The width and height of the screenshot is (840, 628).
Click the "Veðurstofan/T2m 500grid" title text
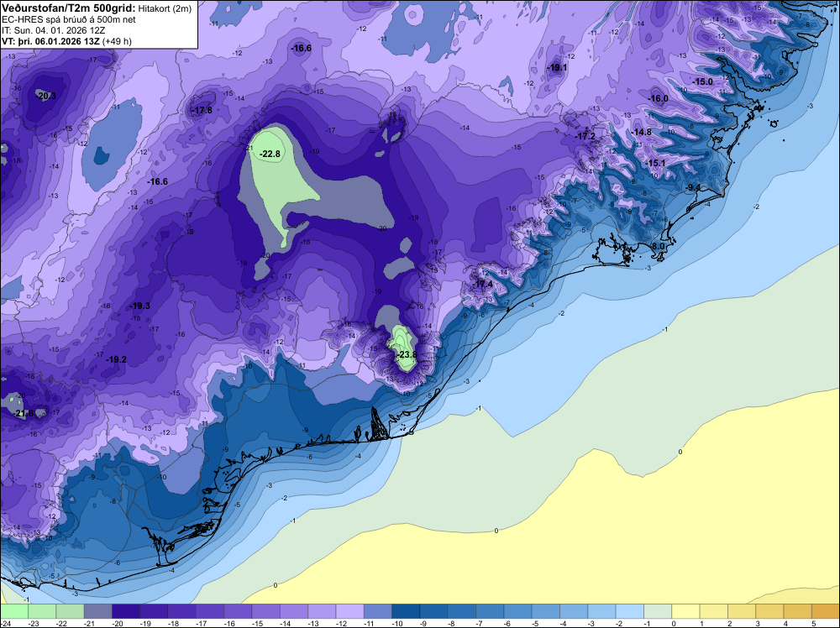pyautogui.click(x=69, y=8)
